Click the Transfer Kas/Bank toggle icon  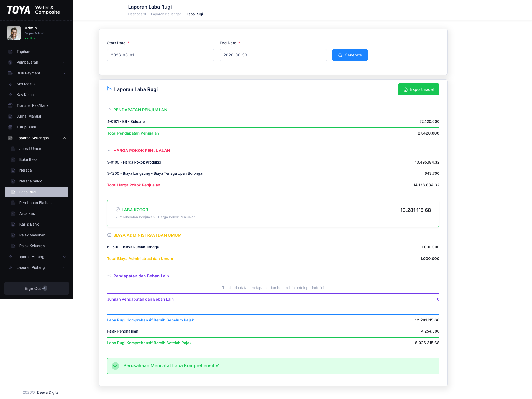10,105
